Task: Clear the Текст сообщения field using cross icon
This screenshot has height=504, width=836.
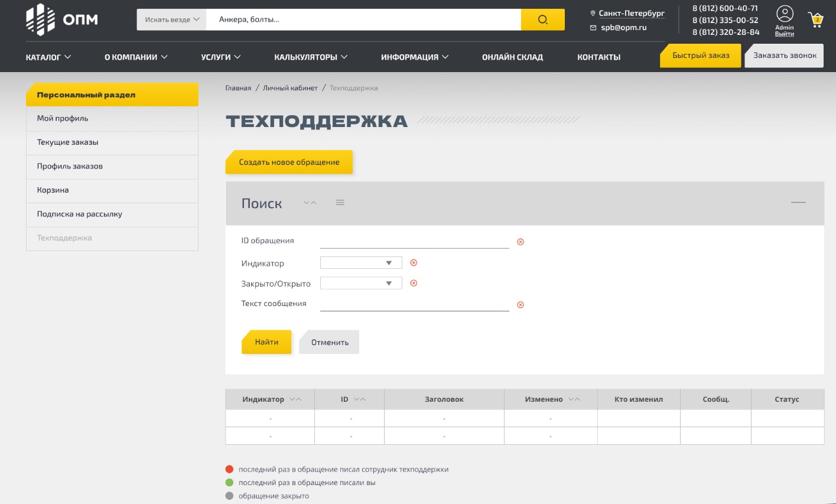Action: 520,304
